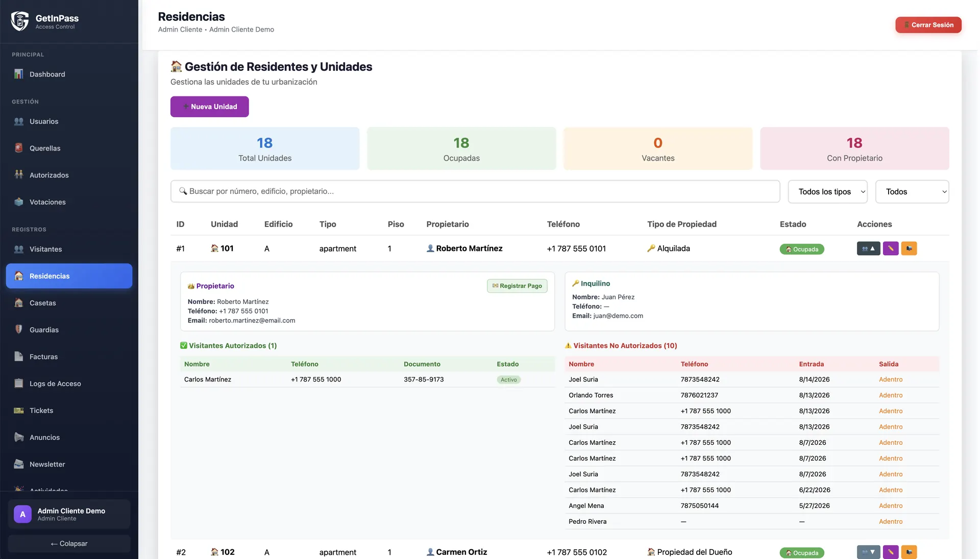The width and height of the screenshot is (980, 559).
Task: Click the pencil edit icon for unit 102
Action: click(891, 552)
